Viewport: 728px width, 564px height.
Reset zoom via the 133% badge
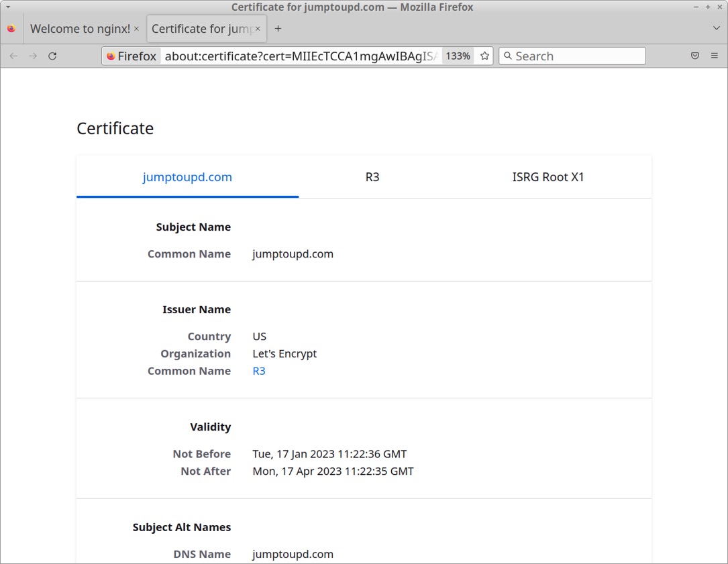458,56
